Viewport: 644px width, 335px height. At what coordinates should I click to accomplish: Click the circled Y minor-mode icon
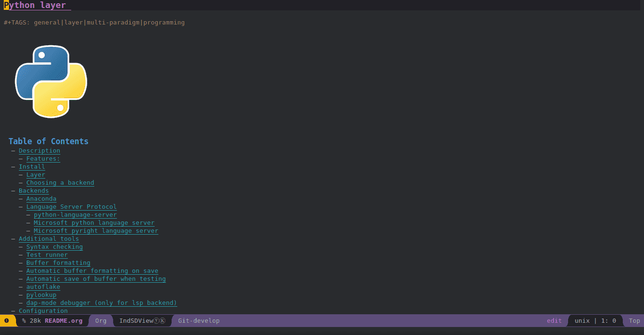coord(157,321)
